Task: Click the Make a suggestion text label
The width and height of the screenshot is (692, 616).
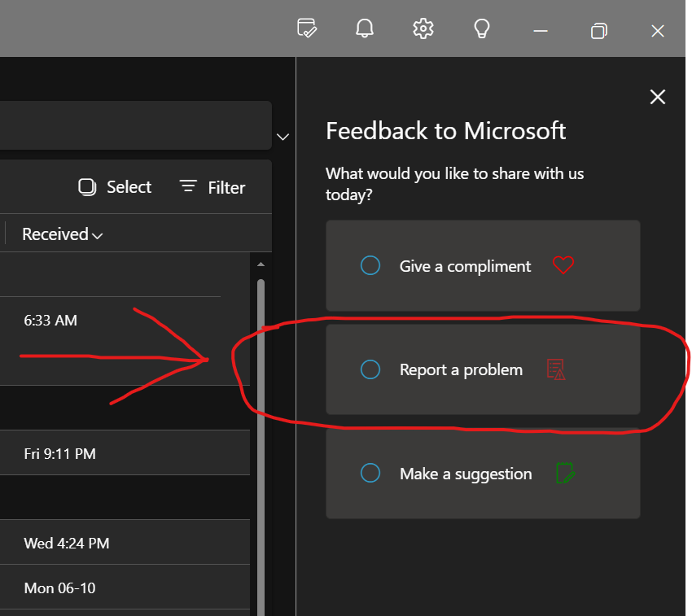Action: click(x=466, y=474)
